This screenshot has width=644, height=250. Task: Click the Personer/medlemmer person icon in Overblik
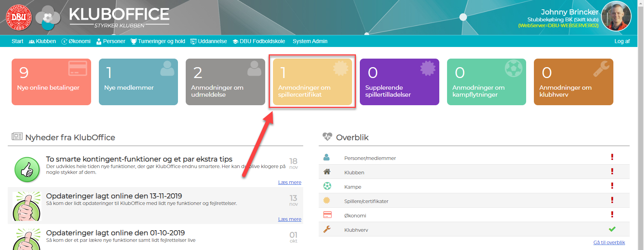326,157
